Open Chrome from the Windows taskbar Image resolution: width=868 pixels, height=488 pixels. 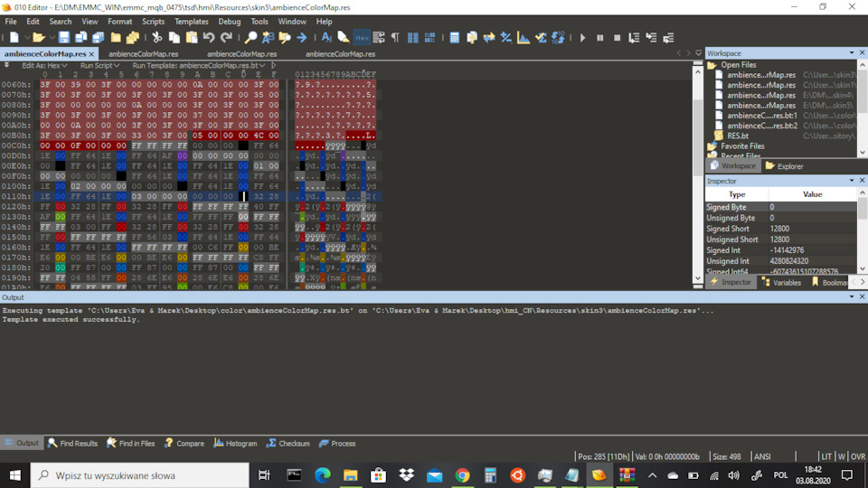[x=462, y=475]
